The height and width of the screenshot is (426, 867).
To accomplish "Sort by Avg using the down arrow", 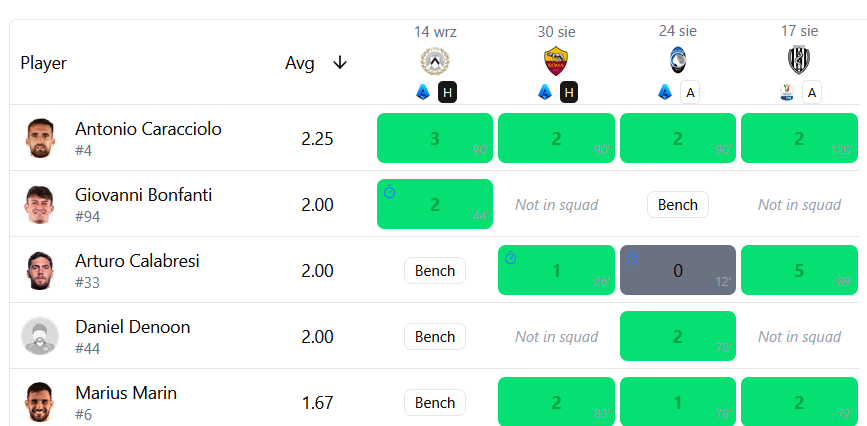I will (340, 63).
